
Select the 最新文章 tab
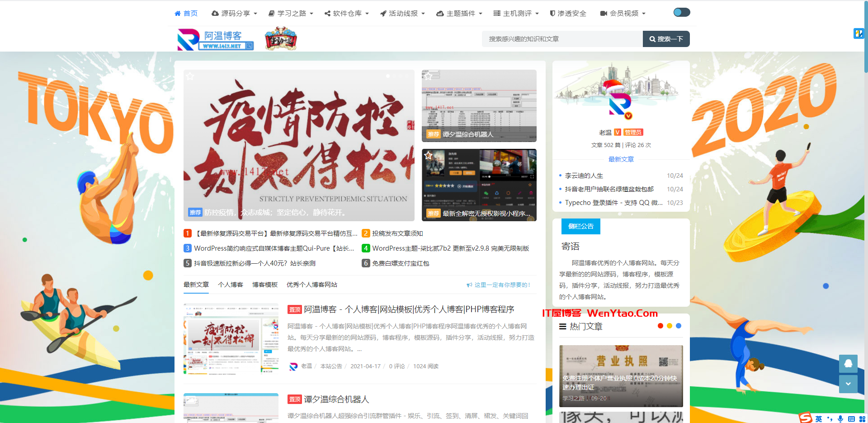[x=196, y=285]
